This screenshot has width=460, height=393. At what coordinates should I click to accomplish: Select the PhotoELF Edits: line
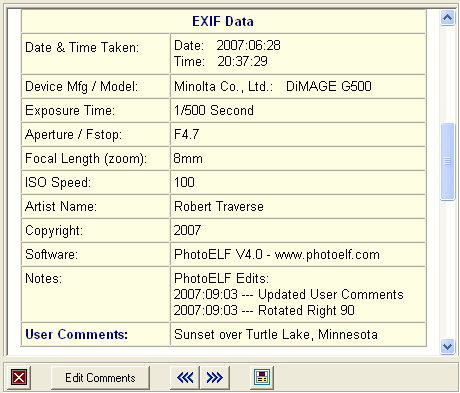point(221,278)
